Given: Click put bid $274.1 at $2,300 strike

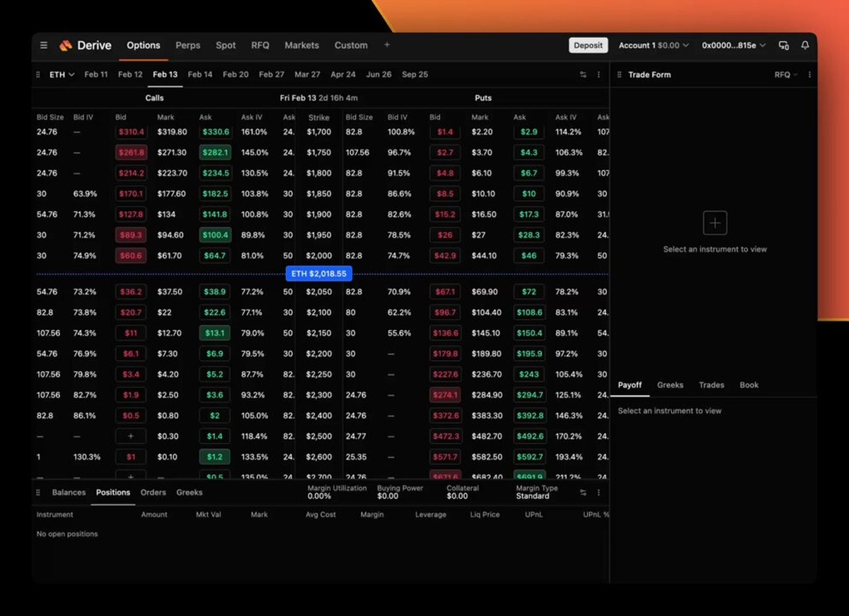Looking at the screenshot, I should (x=446, y=395).
